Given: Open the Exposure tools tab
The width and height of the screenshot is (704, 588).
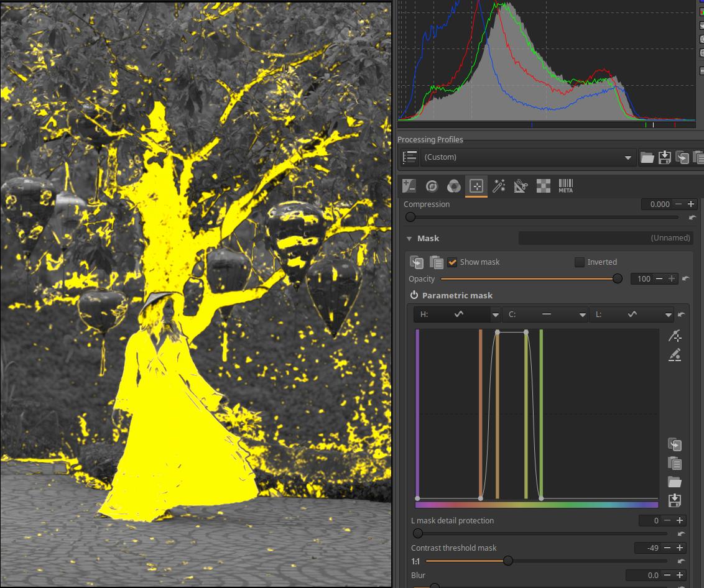Looking at the screenshot, I should point(409,186).
